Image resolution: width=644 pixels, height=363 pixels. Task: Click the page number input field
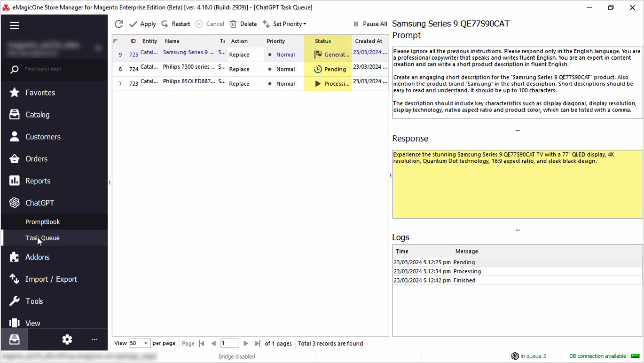click(229, 343)
